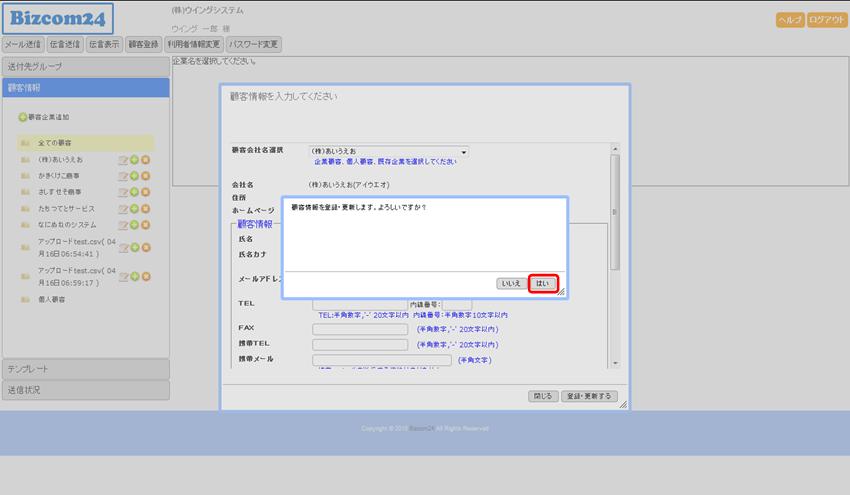850x495 pixels.
Task: Confirm with the はい button
Action: point(542,284)
